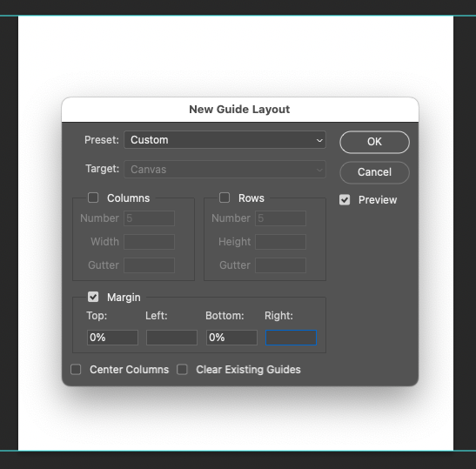This screenshot has width=476, height=469.
Task: Click the Cancel button
Action: (374, 172)
